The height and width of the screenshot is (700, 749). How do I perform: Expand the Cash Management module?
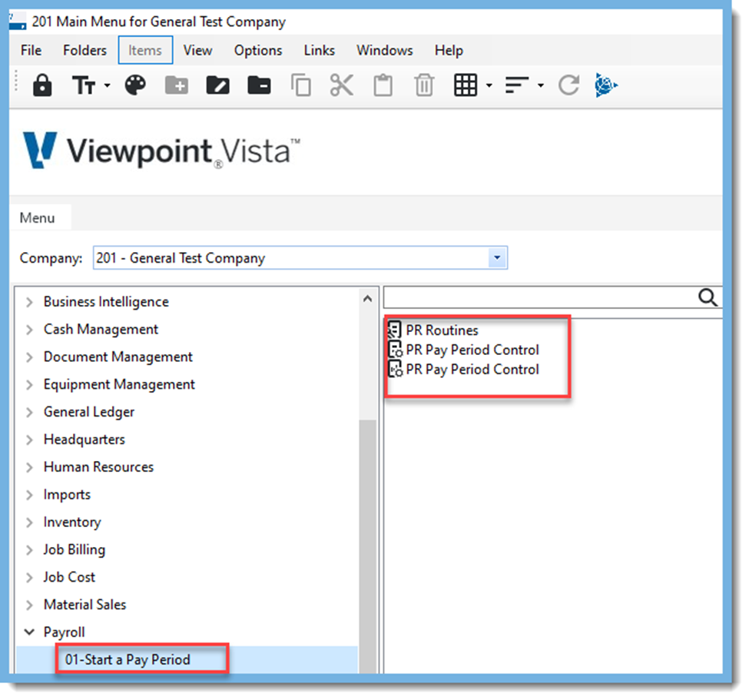29,330
